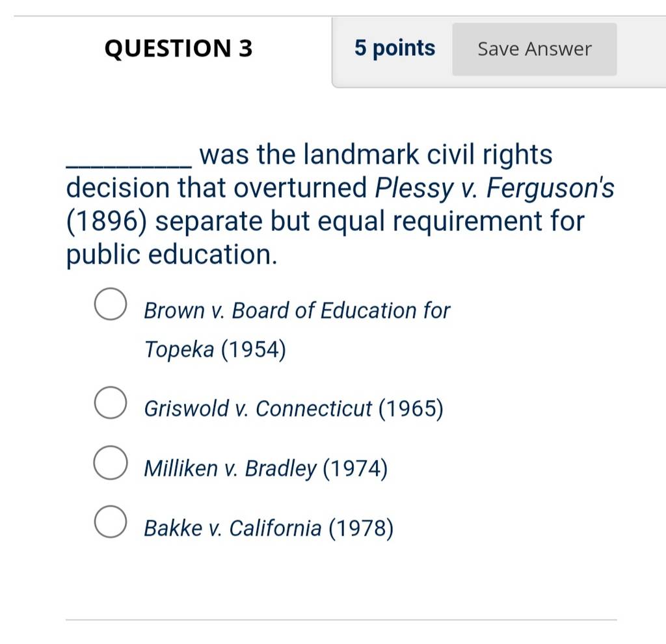Viewport: 666px width, 644px height.
Task: Click the Griswold v. Connecticut (1965) answer label
Action: [x=293, y=409]
